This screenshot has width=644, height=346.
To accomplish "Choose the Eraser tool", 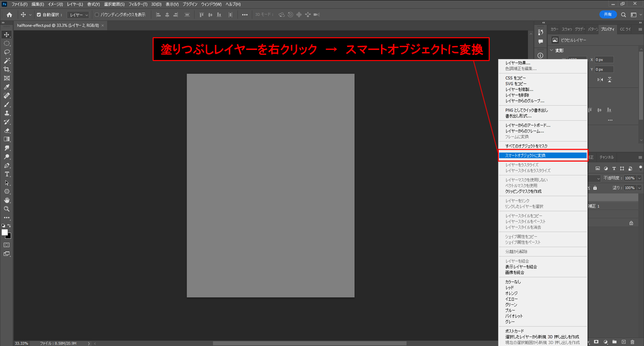I will pyautogui.click(x=7, y=130).
